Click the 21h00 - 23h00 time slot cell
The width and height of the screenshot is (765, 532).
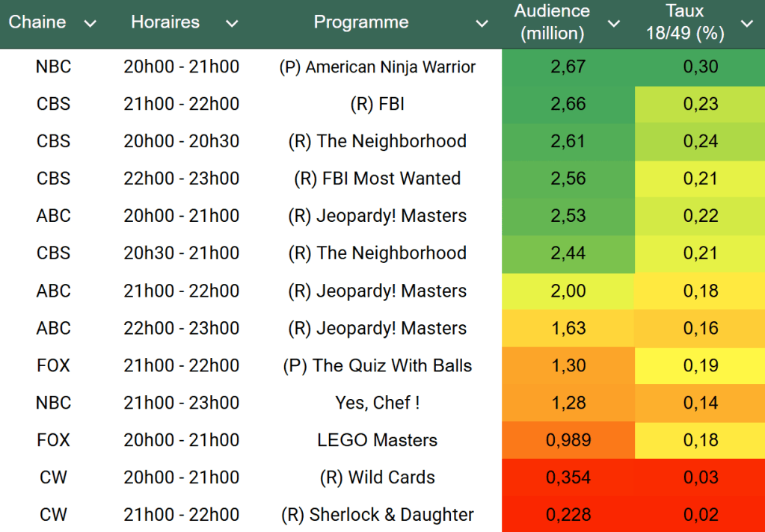[x=182, y=403]
